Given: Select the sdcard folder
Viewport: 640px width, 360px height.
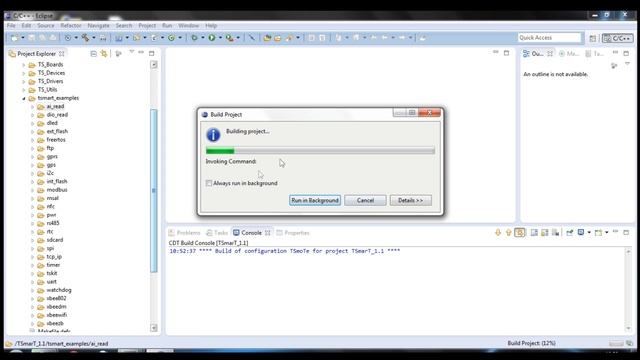Looking at the screenshot, I should pos(55,240).
